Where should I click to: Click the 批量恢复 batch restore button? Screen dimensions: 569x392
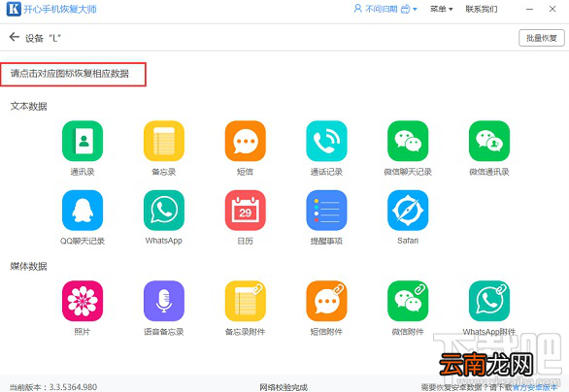(x=542, y=38)
